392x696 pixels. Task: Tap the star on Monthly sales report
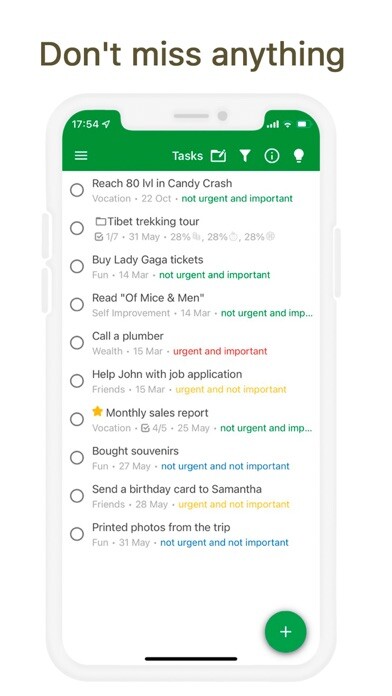[x=97, y=411]
